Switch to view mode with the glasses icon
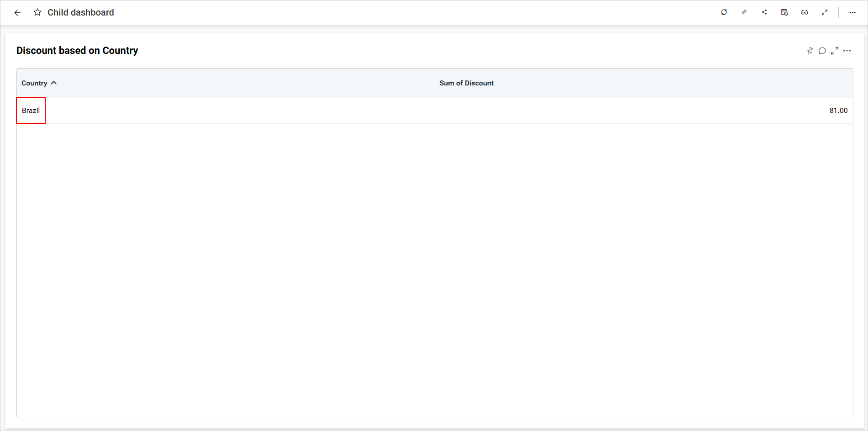The image size is (868, 431). coord(804,12)
